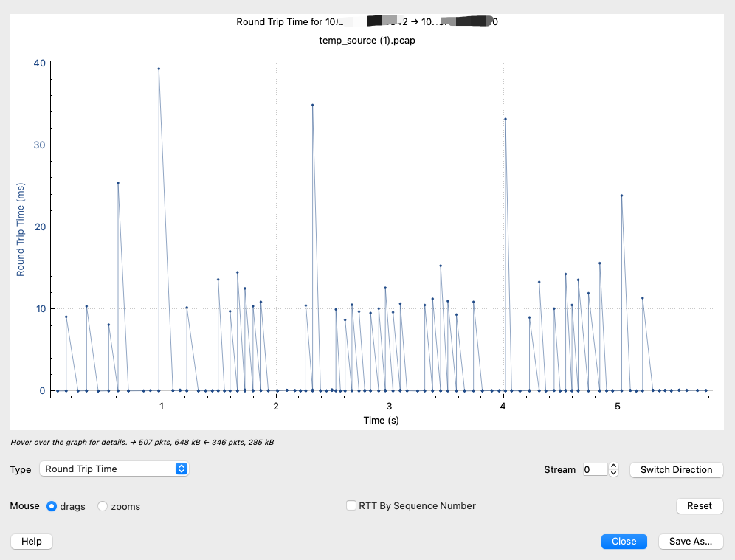Screen dimensions: 735x560
Task: Click Save As to export graph
Action: tap(690, 541)
